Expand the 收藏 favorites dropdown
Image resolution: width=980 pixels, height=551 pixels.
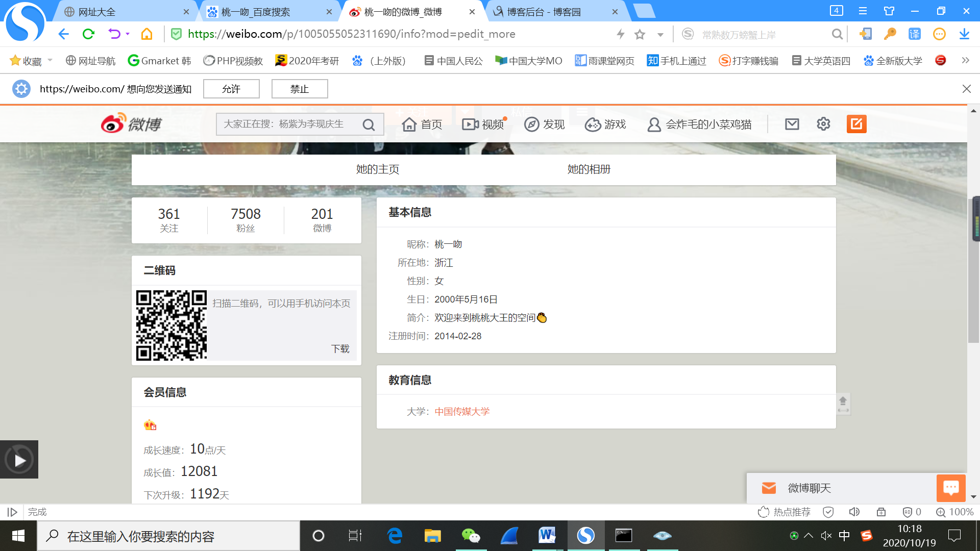(x=50, y=60)
